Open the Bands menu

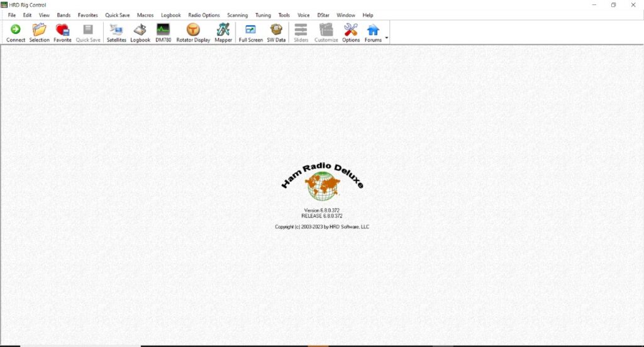click(64, 15)
